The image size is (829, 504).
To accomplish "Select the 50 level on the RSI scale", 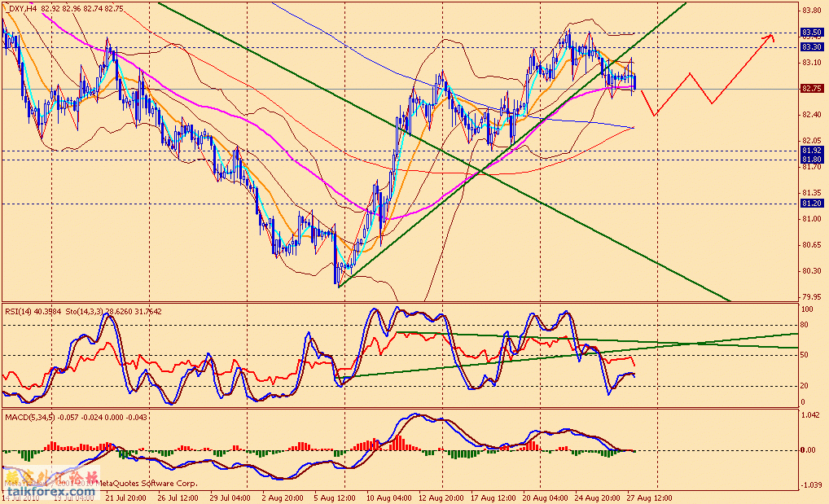I will click(805, 355).
